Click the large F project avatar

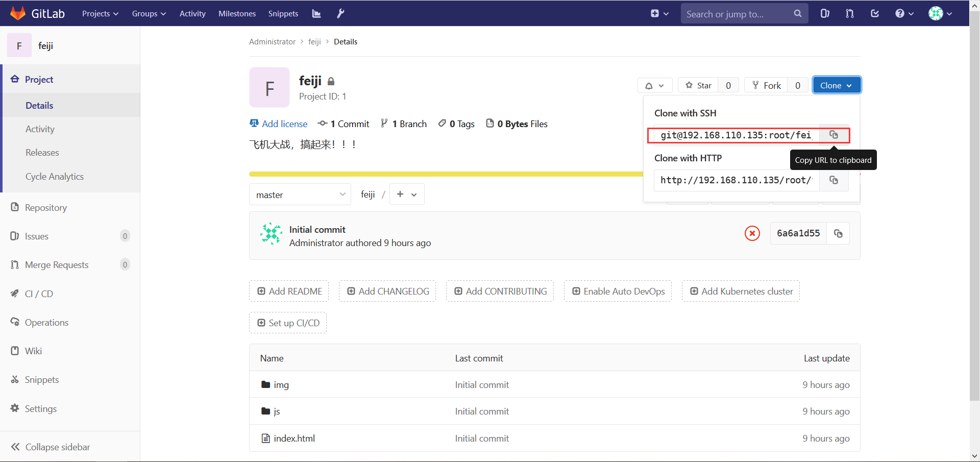(x=269, y=87)
